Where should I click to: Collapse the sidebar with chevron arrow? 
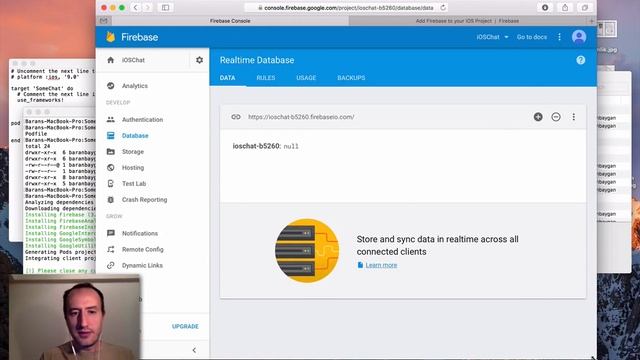click(x=194, y=350)
